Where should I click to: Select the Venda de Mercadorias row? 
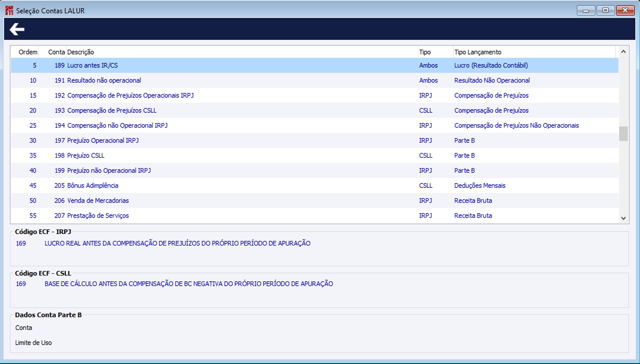point(315,200)
